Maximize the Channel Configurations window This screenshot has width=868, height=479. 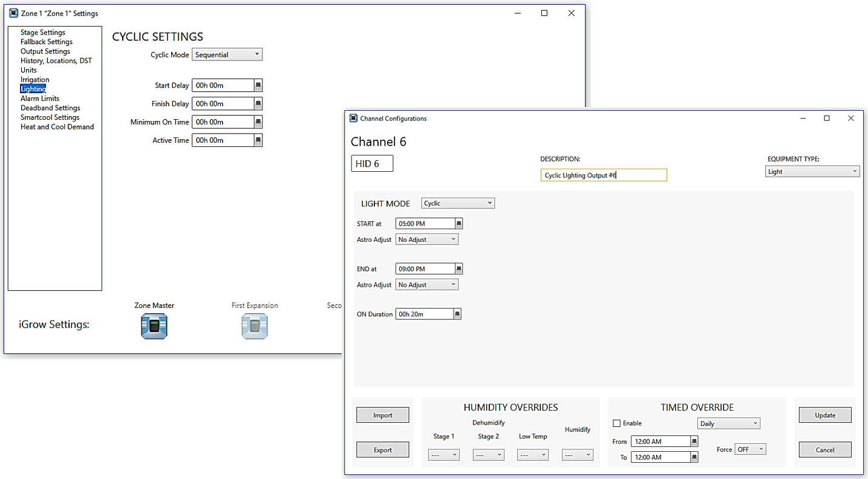[827, 119]
